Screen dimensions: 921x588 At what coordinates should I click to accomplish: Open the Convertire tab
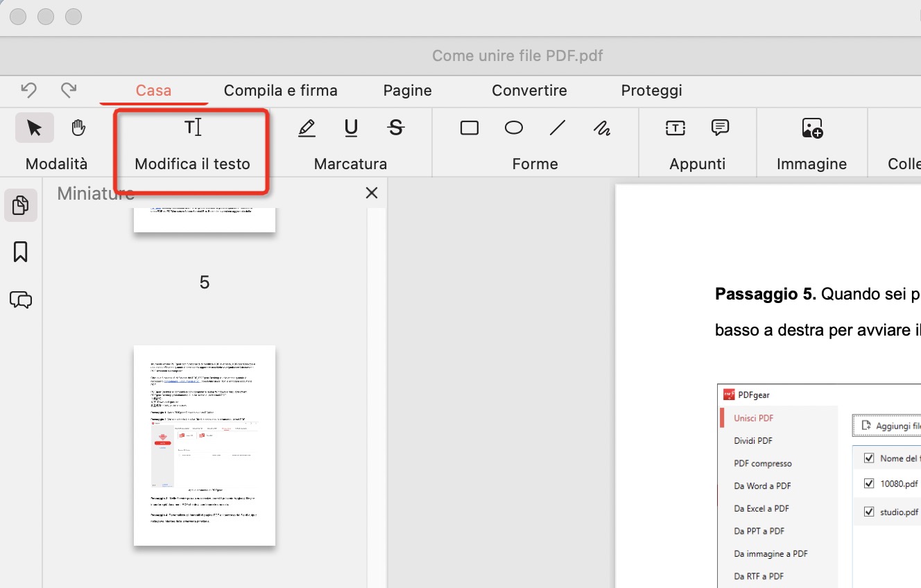529,91
